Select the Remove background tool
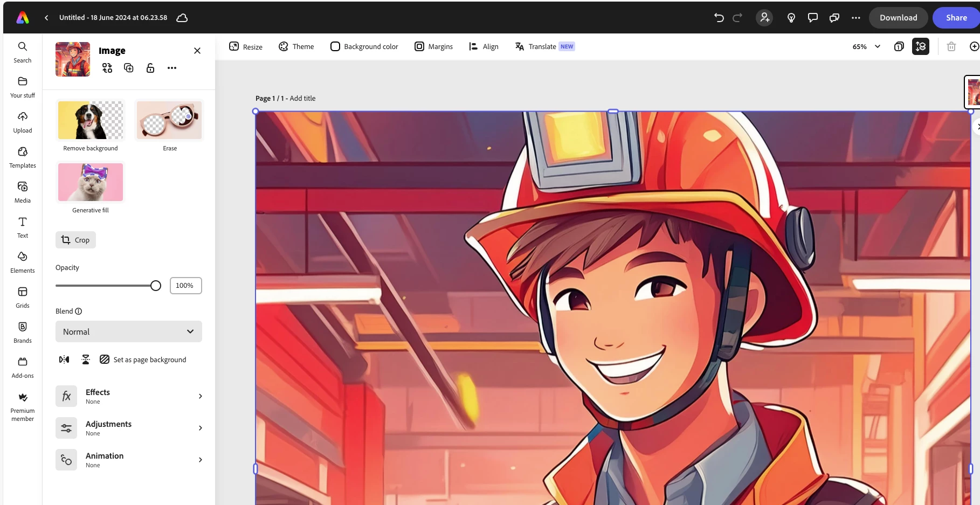The image size is (980, 505). [x=91, y=127]
